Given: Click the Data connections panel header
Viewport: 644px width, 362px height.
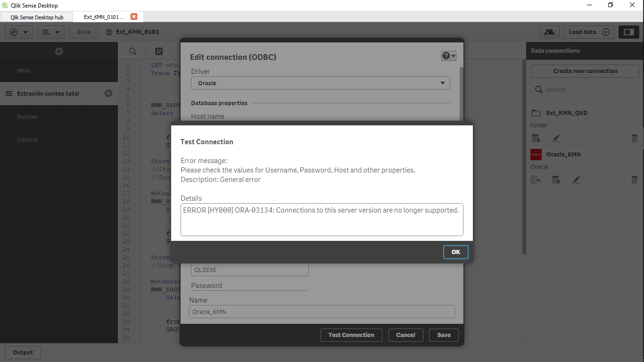Looking at the screenshot, I should [x=585, y=50].
